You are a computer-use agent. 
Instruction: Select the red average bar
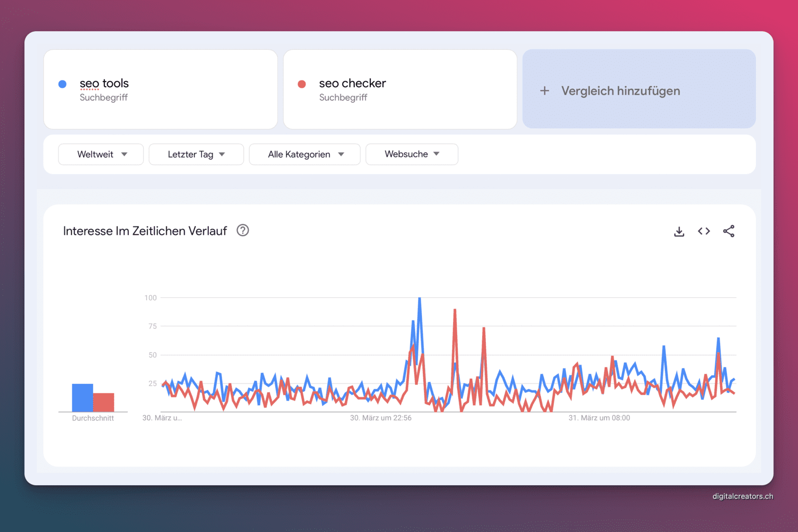tap(104, 402)
